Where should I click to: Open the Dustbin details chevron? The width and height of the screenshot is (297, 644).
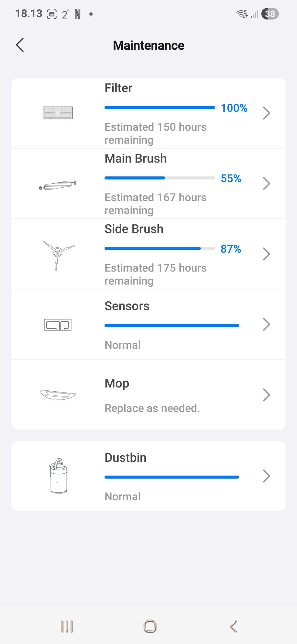click(266, 476)
